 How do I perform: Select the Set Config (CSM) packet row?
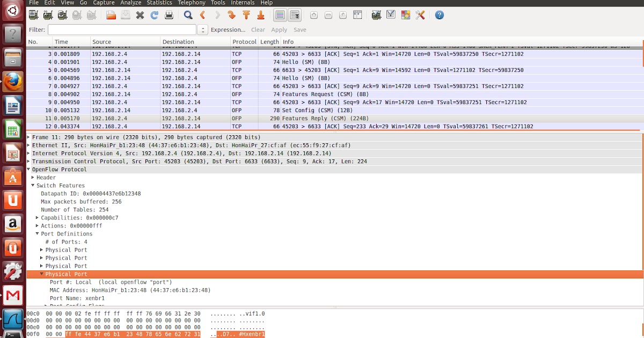point(334,110)
